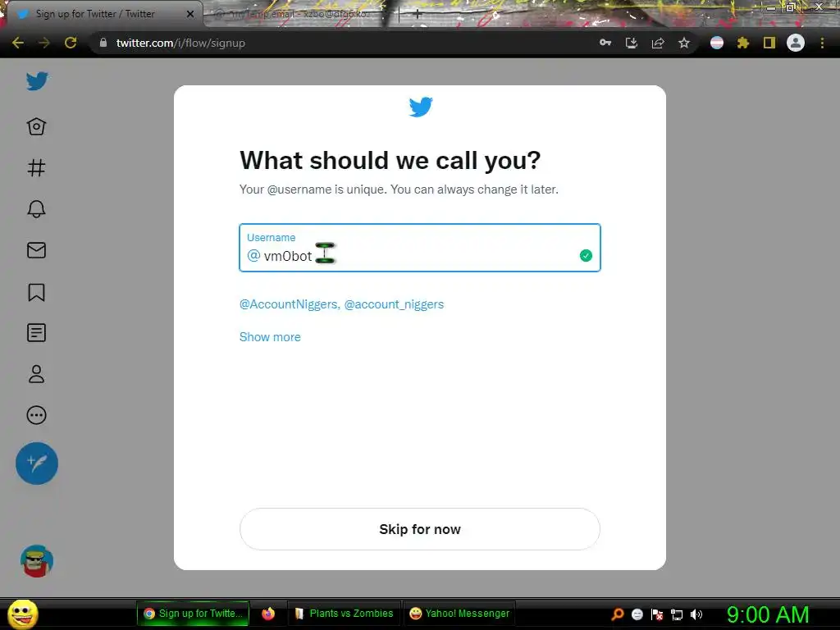Click the Skip for now button
Screen dimensions: 840x630
coord(419,529)
